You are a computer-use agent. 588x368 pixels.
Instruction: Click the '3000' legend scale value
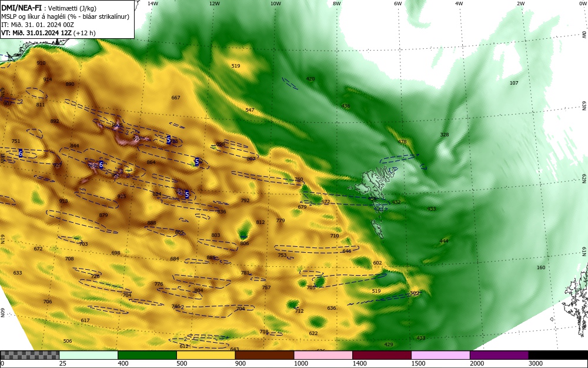pyautogui.click(x=536, y=363)
